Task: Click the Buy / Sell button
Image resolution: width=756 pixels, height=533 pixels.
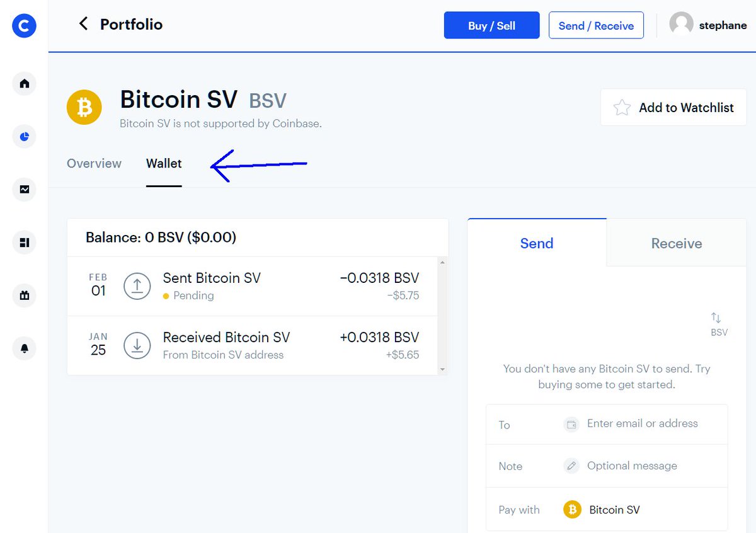Action: point(491,25)
